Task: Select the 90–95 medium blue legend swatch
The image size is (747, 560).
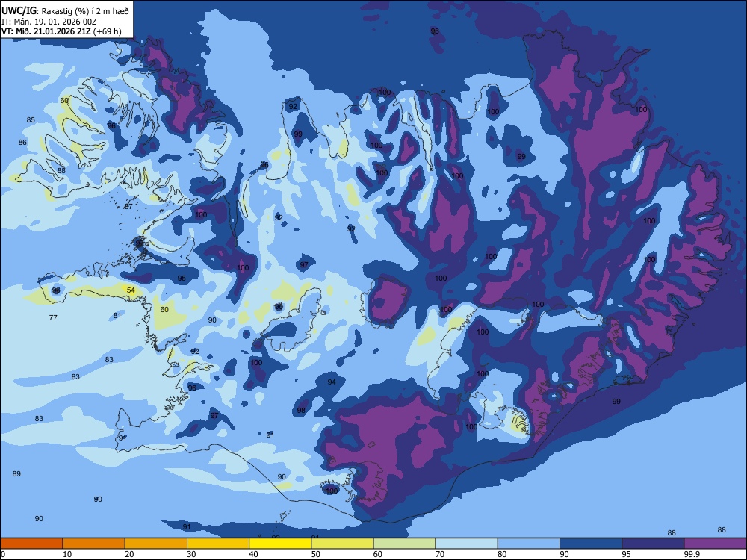Action: [x=591, y=544]
